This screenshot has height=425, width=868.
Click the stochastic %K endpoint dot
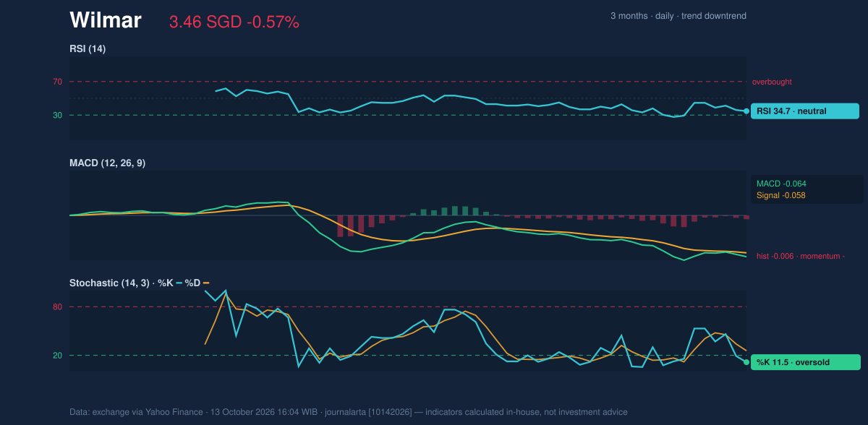(746, 362)
